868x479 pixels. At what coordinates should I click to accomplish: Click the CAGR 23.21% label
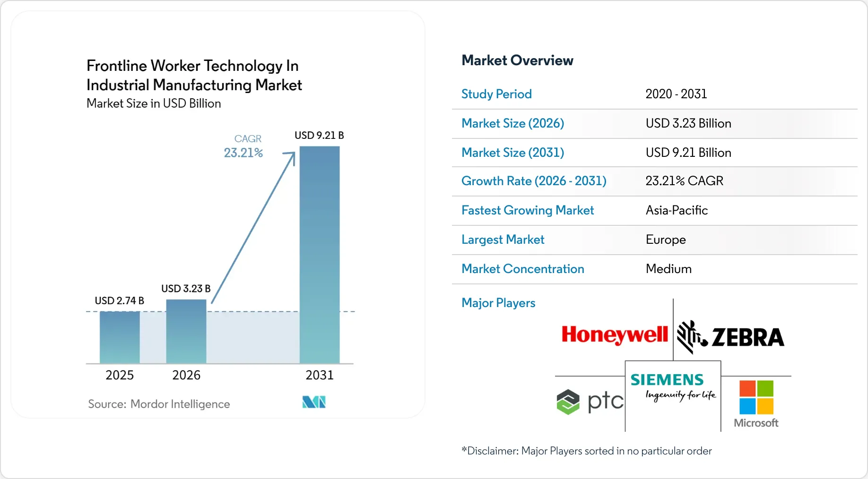[x=243, y=146]
